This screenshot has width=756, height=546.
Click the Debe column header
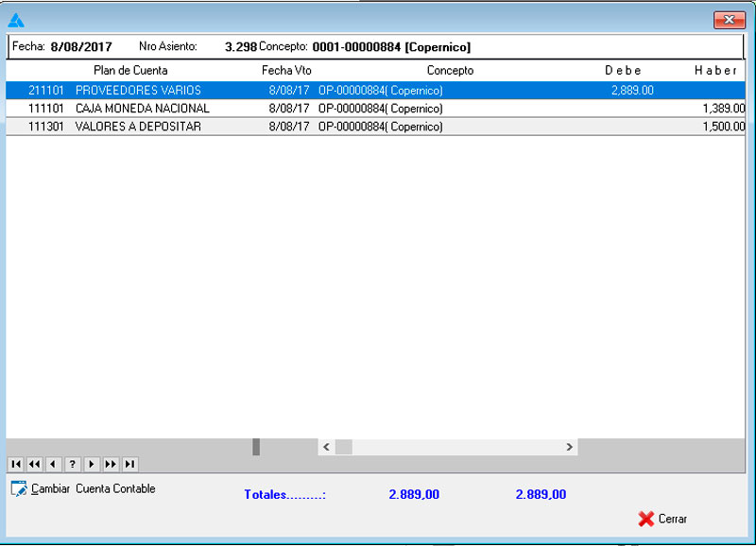623,71
